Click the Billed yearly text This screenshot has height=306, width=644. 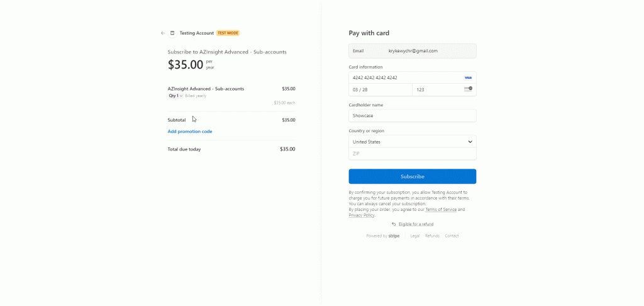tap(196, 96)
